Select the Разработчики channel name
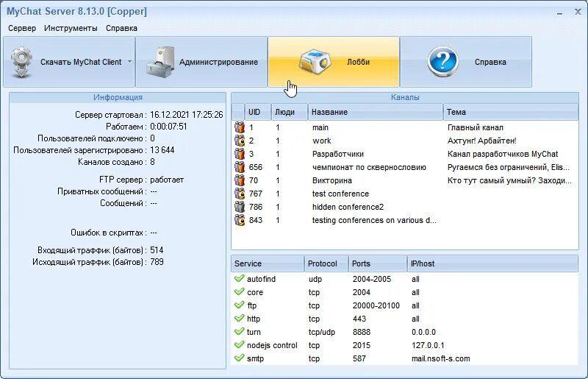588x379 pixels. pos(338,154)
